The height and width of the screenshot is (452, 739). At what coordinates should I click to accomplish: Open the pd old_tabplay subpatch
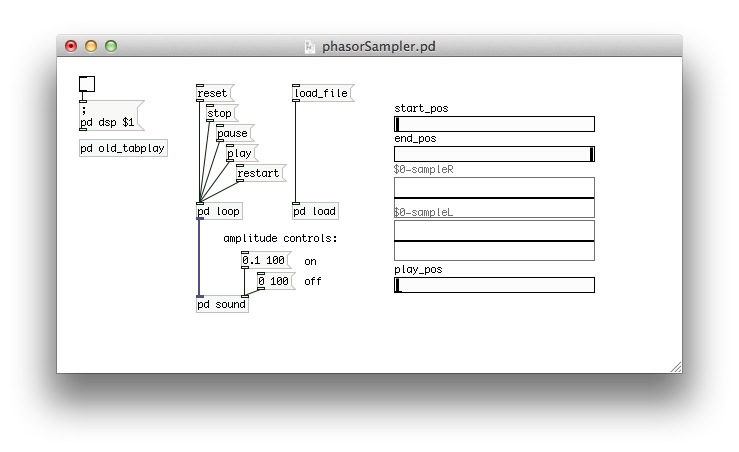tap(123, 148)
